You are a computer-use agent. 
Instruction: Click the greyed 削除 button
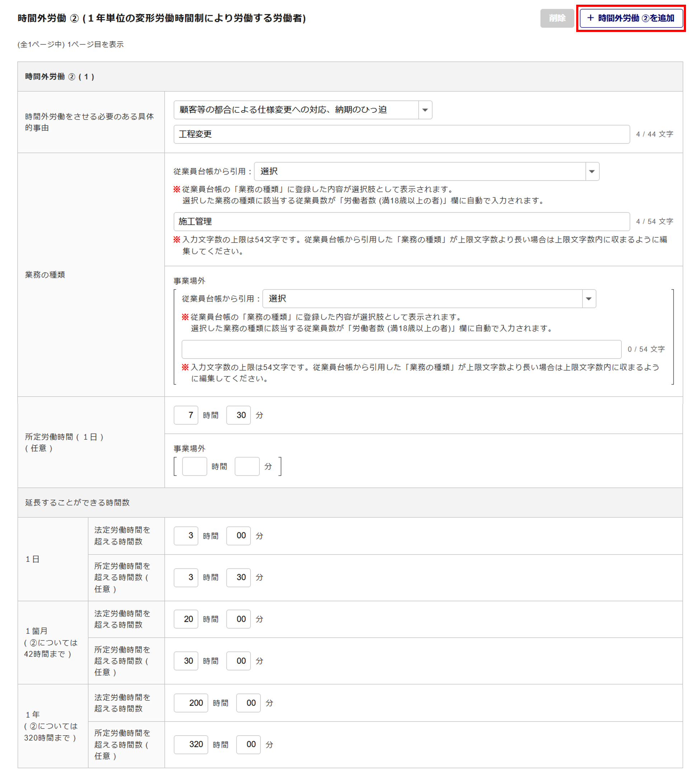[x=556, y=18]
